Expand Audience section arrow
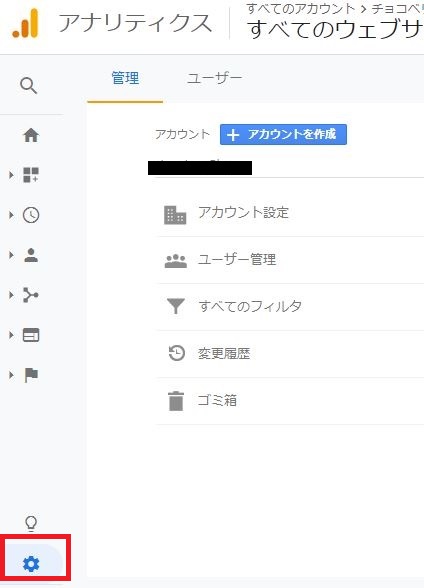This screenshot has width=424, height=588. pyautogui.click(x=11, y=255)
